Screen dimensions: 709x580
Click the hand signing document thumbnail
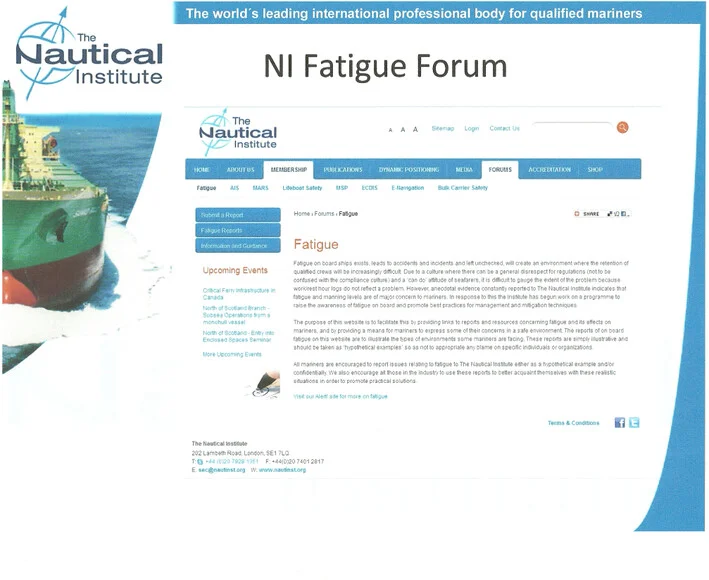coord(264,384)
